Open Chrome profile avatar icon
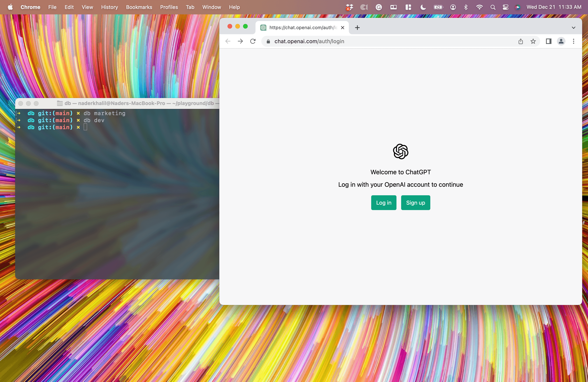 561,41
